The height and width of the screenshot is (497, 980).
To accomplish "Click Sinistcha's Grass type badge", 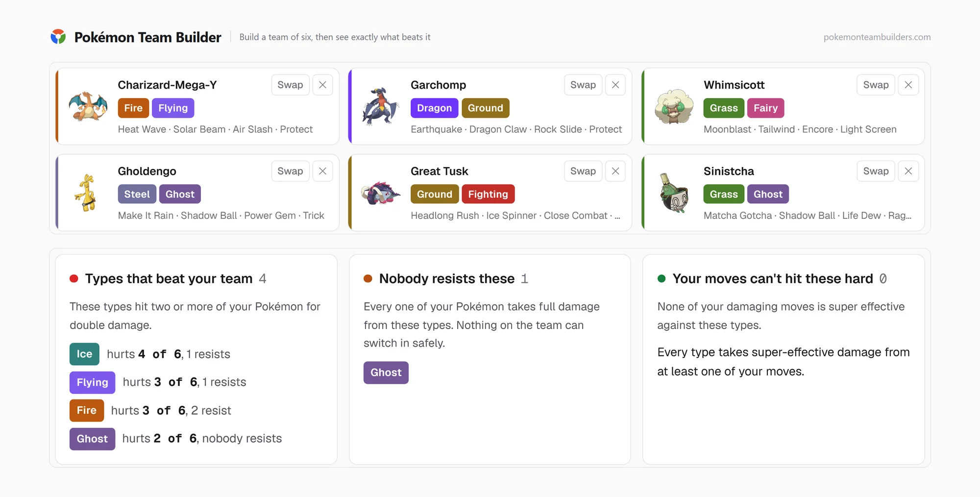I will 724,194.
